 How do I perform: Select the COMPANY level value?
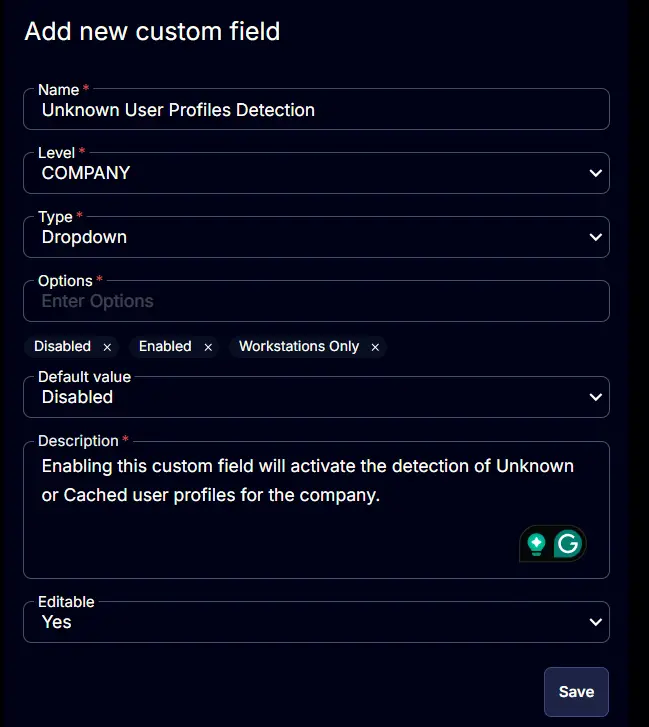(x=86, y=173)
